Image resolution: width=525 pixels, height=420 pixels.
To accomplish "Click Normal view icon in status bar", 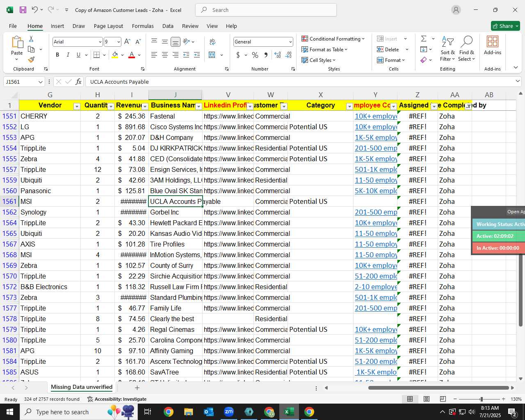I will click(x=410, y=399).
